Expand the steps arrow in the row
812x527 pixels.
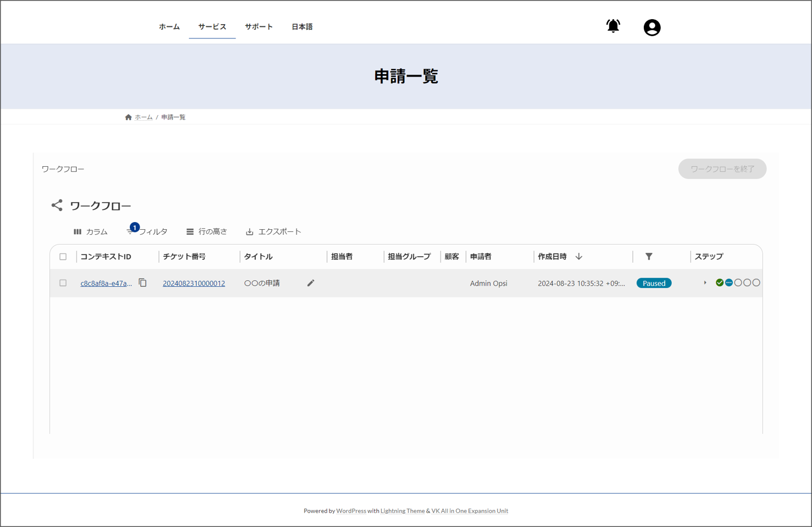click(705, 283)
